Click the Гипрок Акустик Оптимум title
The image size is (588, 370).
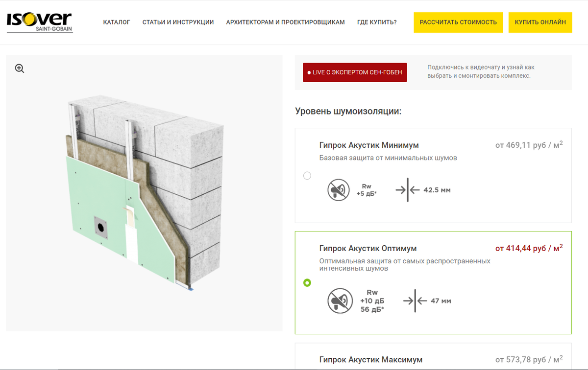(x=368, y=249)
